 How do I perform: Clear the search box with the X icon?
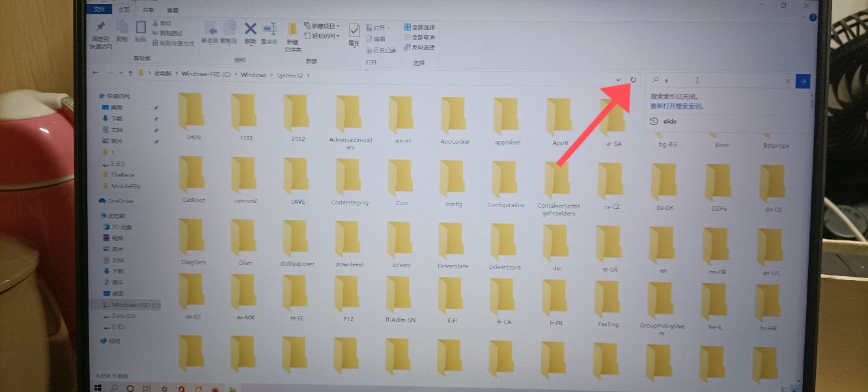point(788,81)
